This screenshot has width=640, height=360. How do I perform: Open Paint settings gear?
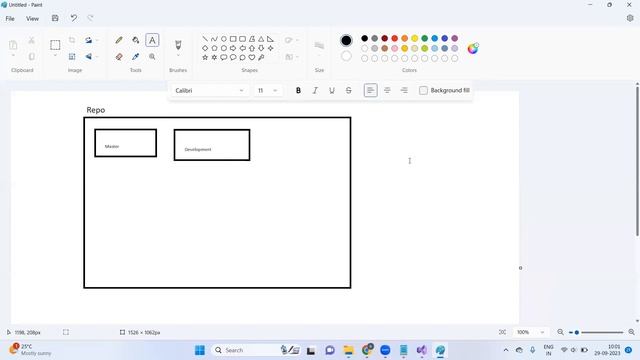point(630,18)
